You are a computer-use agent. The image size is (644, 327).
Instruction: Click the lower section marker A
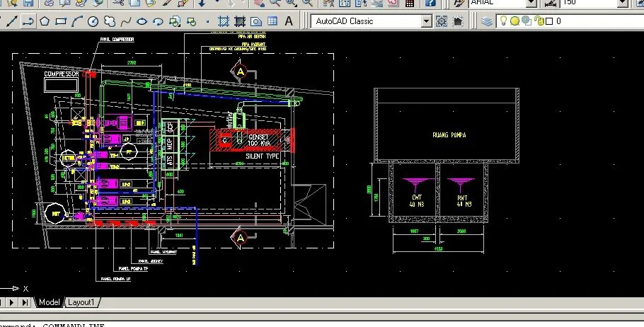point(241,237)
